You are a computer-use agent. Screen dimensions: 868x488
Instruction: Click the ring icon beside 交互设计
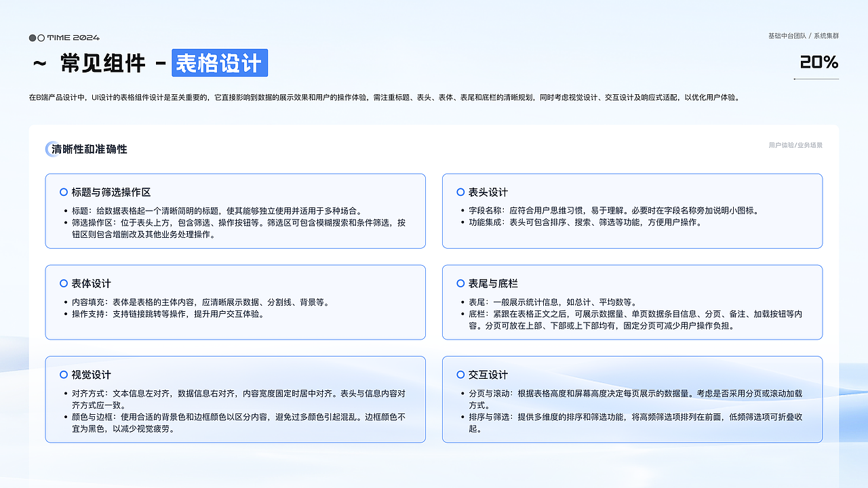(460, 375)
